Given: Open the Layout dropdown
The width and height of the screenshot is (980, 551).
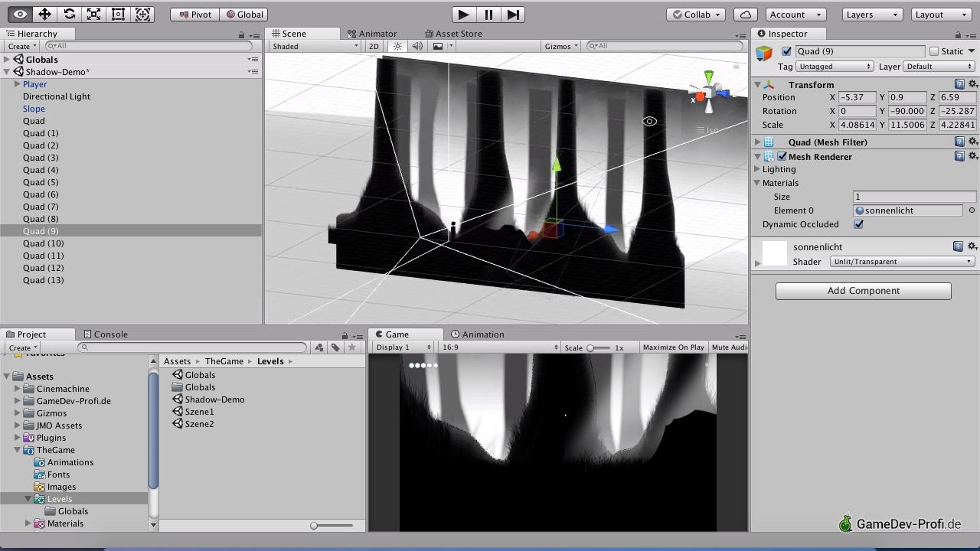Looking at the screenshot, I should (x=941, y=14).
